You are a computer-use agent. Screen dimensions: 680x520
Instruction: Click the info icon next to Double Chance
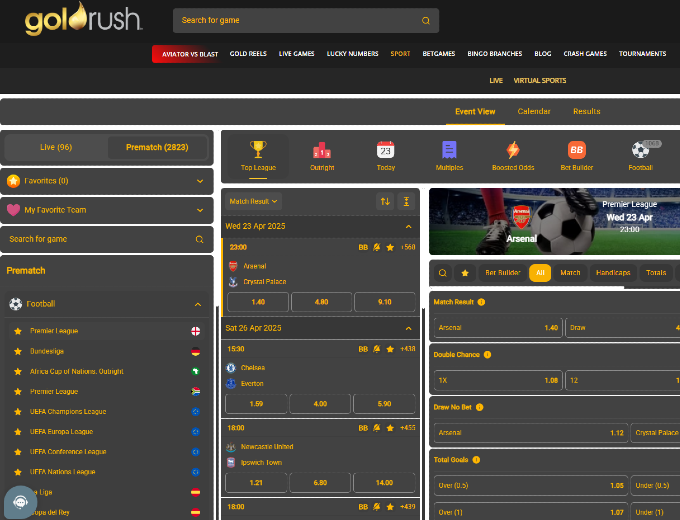coord(487,355)
